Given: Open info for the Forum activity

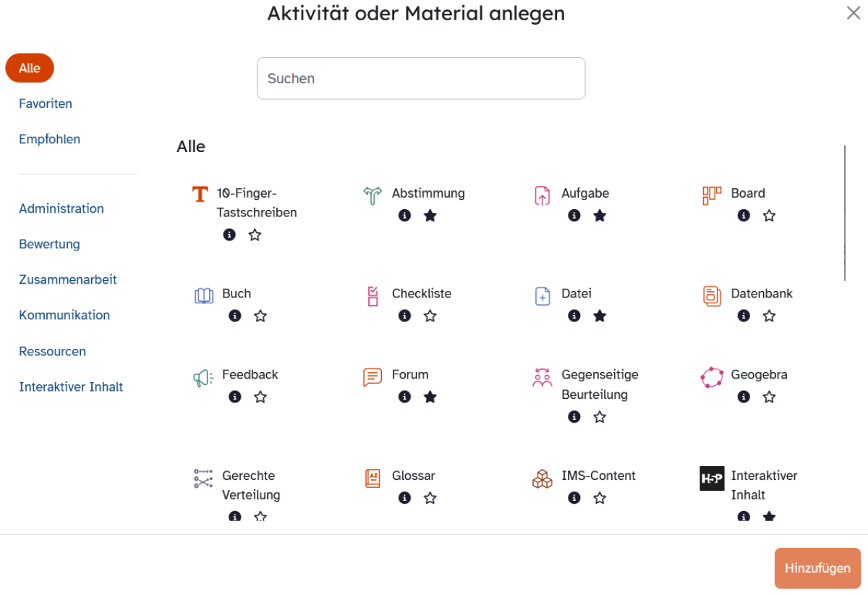Looking at the screenshot, I should click(405, 397).
